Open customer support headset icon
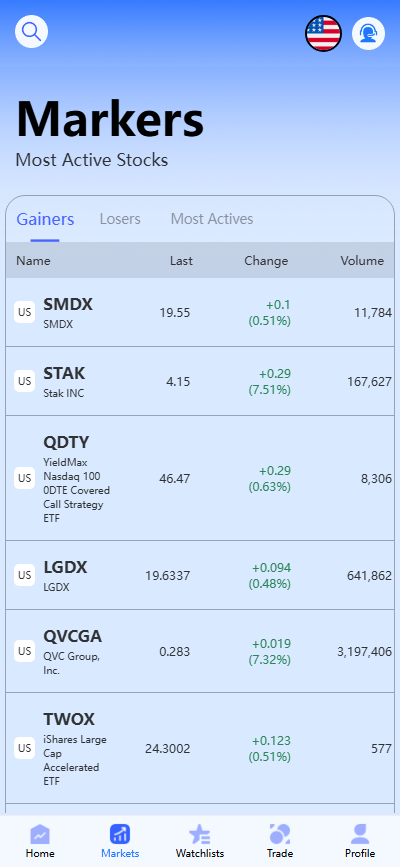400x867 pixels. (x=368, y=33)
